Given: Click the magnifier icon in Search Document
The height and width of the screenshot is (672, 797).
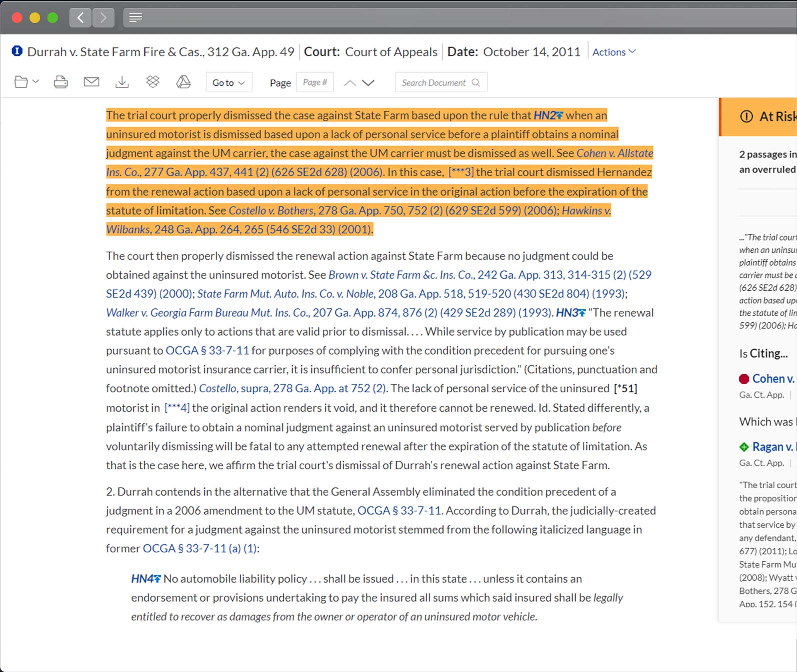Looking at the screenshot, I should click(476, 83).
